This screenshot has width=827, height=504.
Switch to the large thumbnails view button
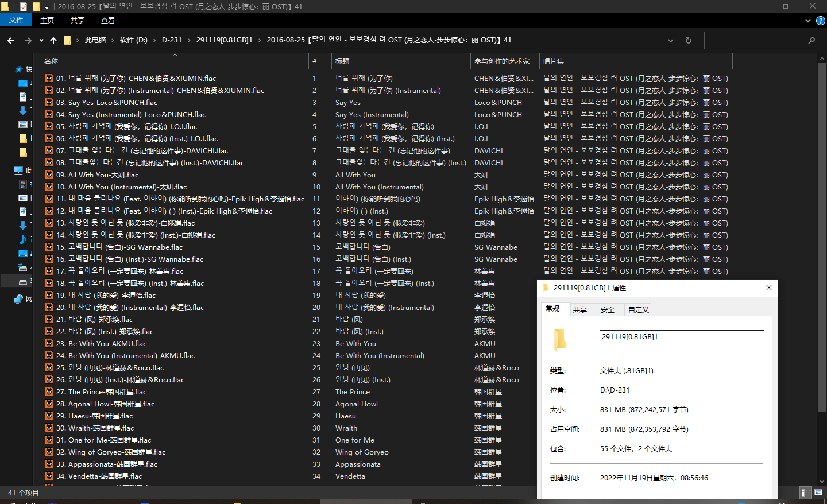pyautogui.click(x=818, y=493)
